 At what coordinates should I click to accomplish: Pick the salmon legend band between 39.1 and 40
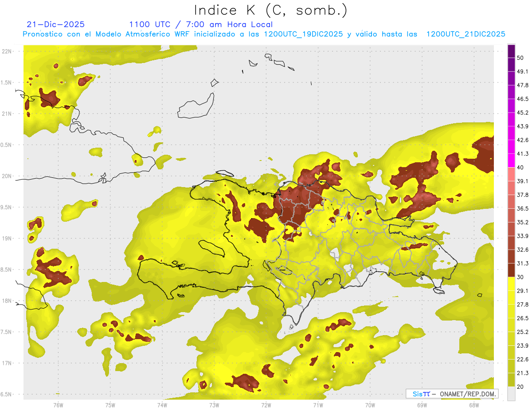coord(511,174)
